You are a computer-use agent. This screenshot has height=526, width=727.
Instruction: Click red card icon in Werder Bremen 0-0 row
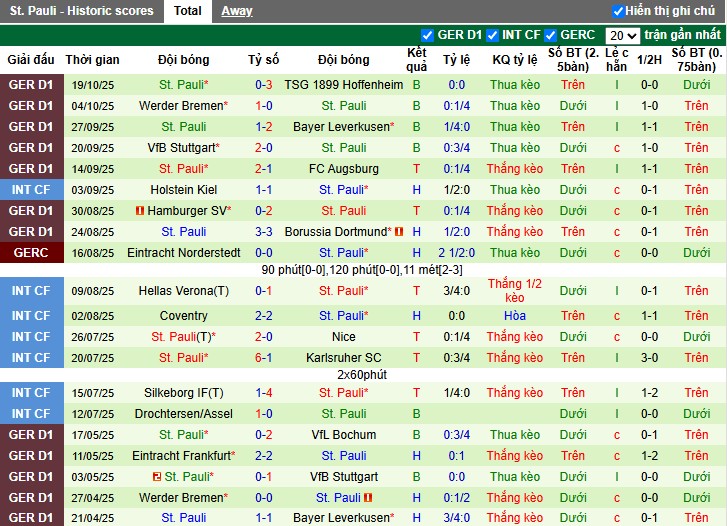(x=368, y=498)
